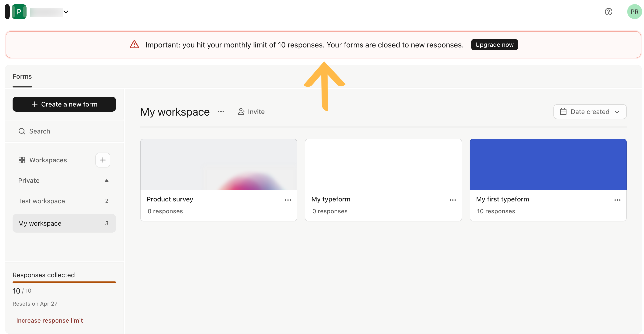Open the PR profile avatar menu
Image resolution: width=644 pixels, height=334 pixels.
click(x=634, y=12)
